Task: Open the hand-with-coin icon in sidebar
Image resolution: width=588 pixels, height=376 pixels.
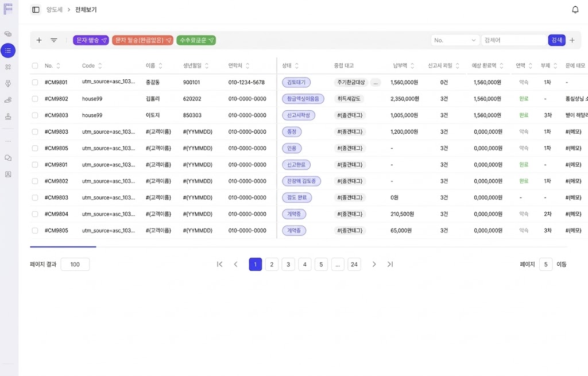Action: pyautogui.click(x=8, y=100)
